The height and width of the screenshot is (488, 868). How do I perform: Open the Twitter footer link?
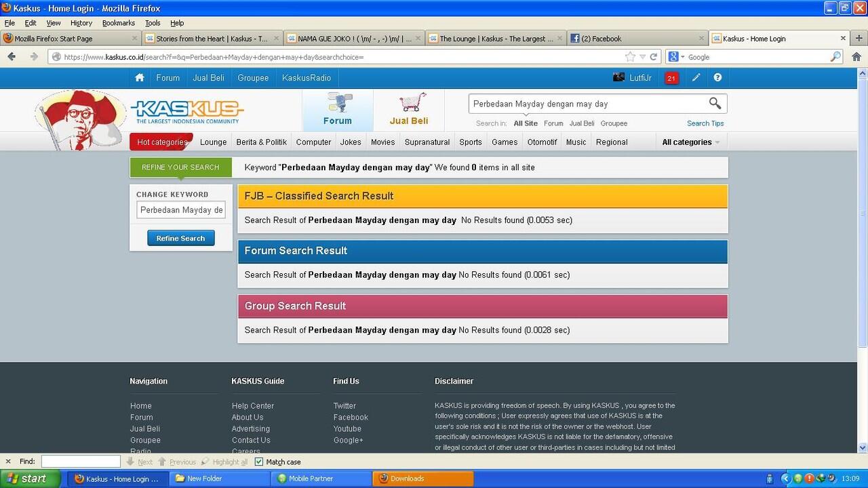tap(344, 406)
